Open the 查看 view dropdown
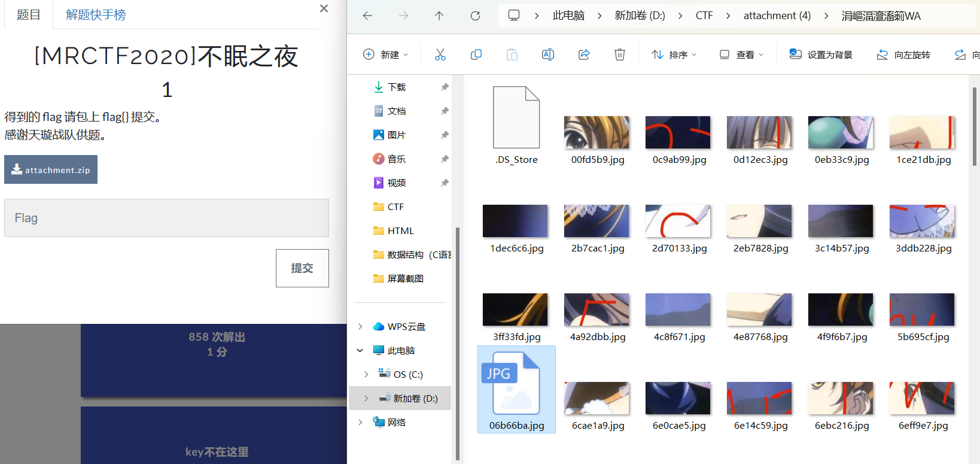This screenshot has width=980, height=464. [x=742, y=54]
